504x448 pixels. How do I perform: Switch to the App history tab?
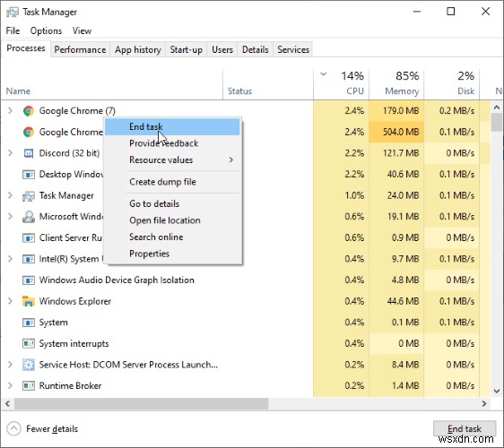click(138, 50)
